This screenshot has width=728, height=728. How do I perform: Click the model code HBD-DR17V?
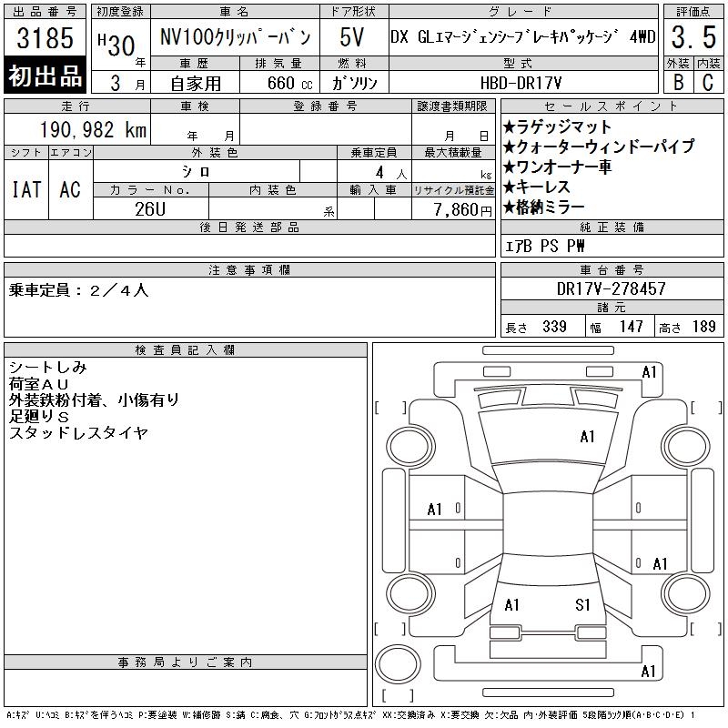pyautogui.click(x=521, y=83)
